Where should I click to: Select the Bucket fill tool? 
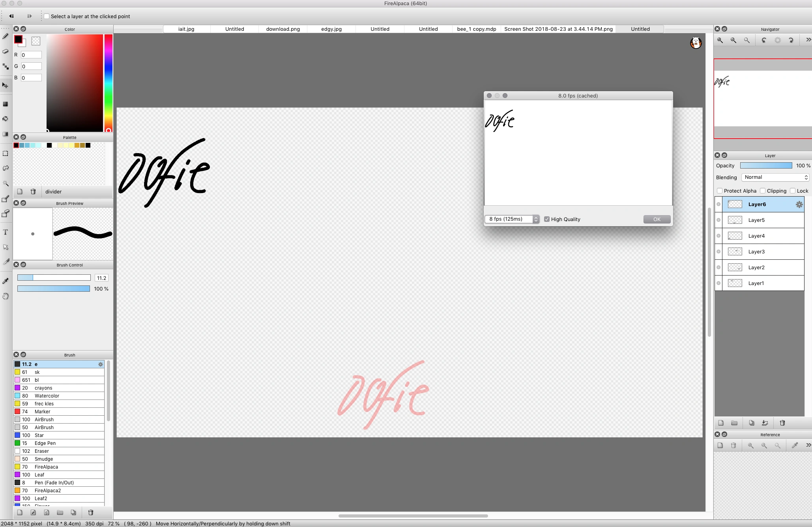pos(6,119)
